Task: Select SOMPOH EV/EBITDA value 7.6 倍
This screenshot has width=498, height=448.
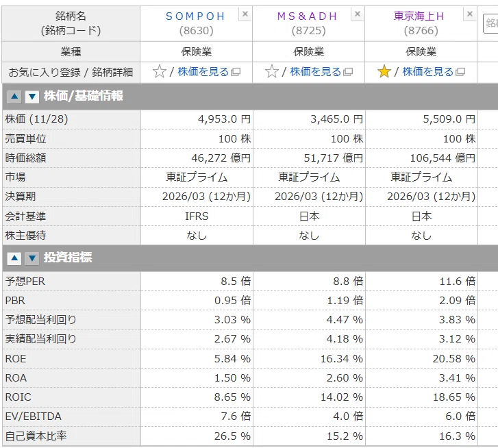Action: click(236, 416)
